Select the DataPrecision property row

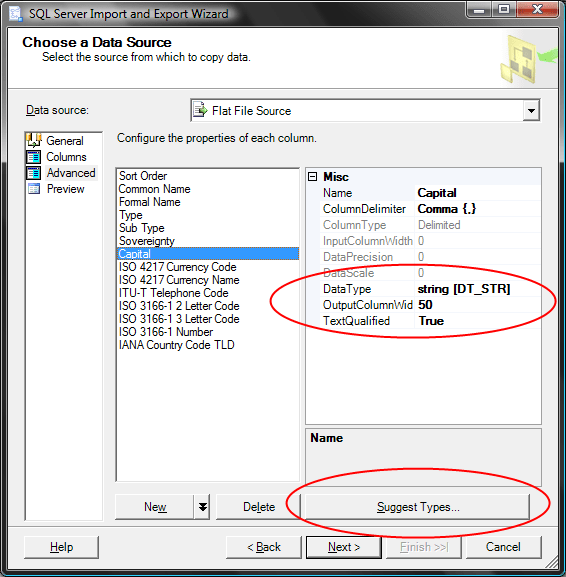(x=430, y=257)
